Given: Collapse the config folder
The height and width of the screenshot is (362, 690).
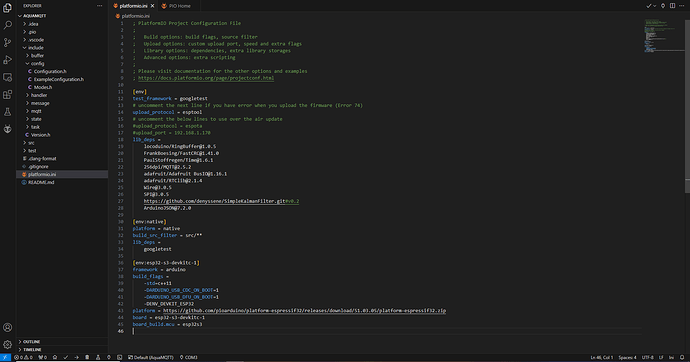Looking at the screenshot, I should [x=37, y=63].
